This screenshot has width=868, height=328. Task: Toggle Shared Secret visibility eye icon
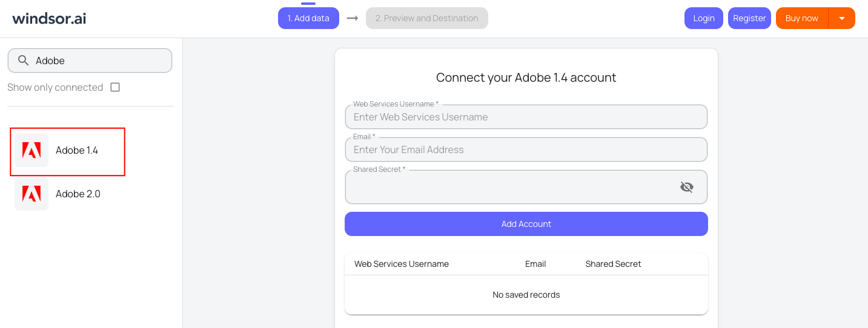[x=686, y=187]
